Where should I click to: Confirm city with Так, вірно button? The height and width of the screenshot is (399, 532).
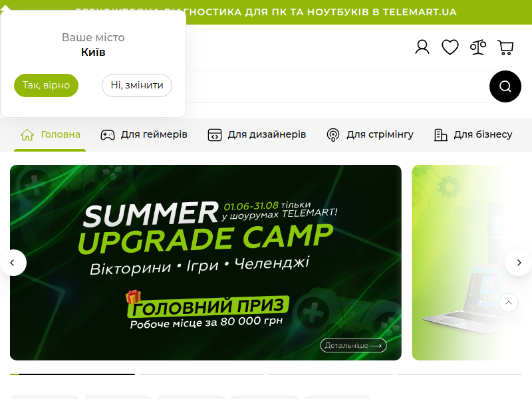46,85
